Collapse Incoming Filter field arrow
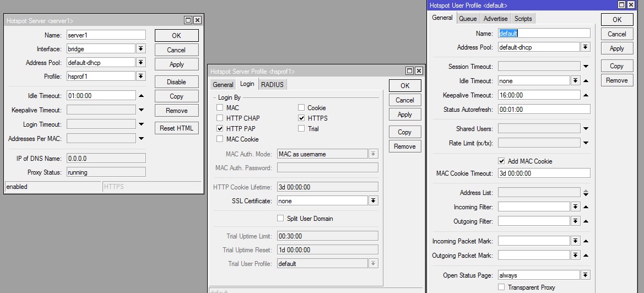 pos(586,207)
